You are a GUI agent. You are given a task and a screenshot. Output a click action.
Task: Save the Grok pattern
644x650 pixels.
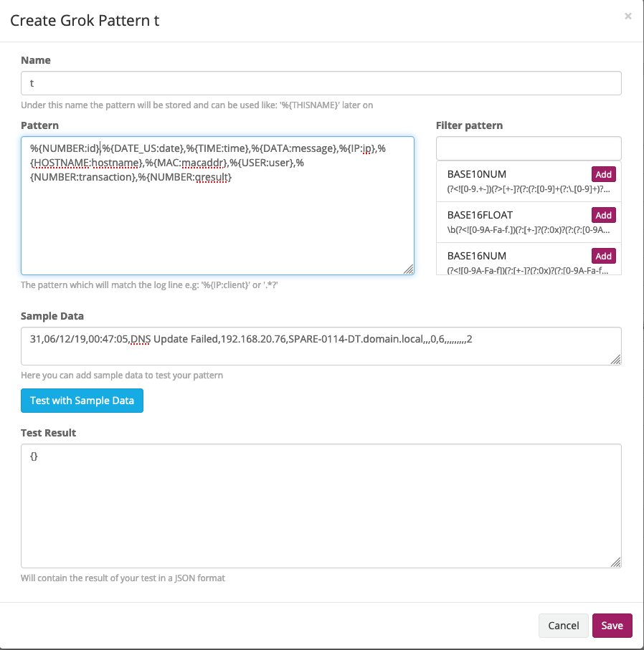pos(612,625)
